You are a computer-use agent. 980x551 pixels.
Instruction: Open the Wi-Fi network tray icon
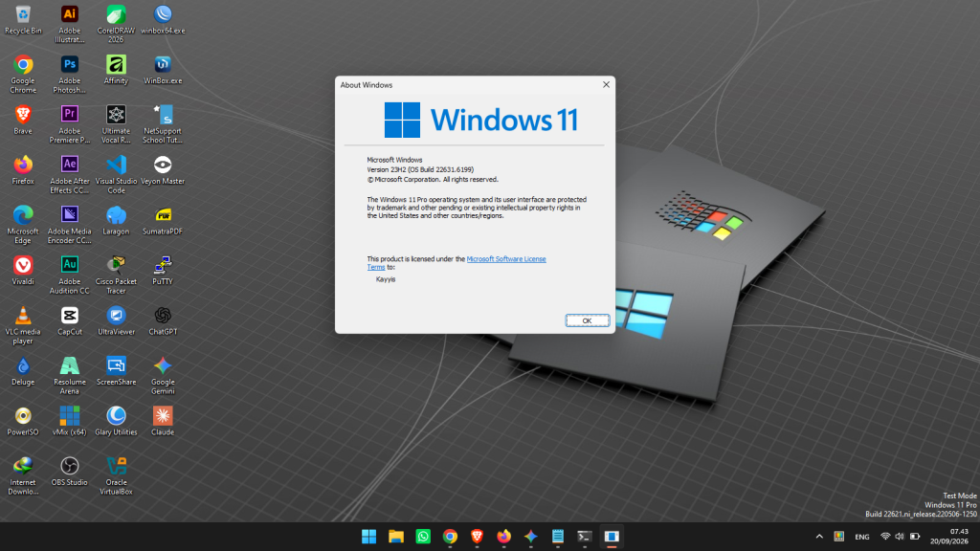[885, 537]
